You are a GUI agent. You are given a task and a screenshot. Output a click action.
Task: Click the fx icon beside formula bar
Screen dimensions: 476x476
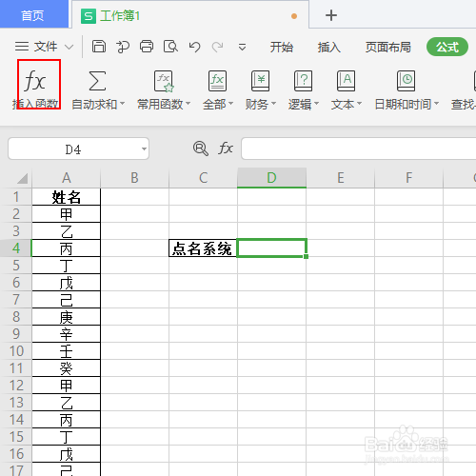(226, 148)
